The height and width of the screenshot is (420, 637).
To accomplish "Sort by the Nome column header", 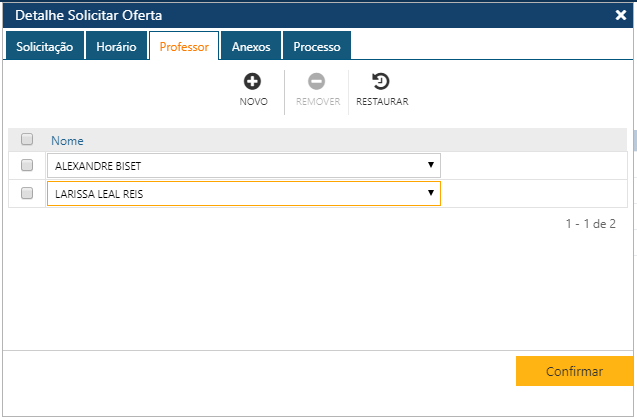I will [67, 141].
